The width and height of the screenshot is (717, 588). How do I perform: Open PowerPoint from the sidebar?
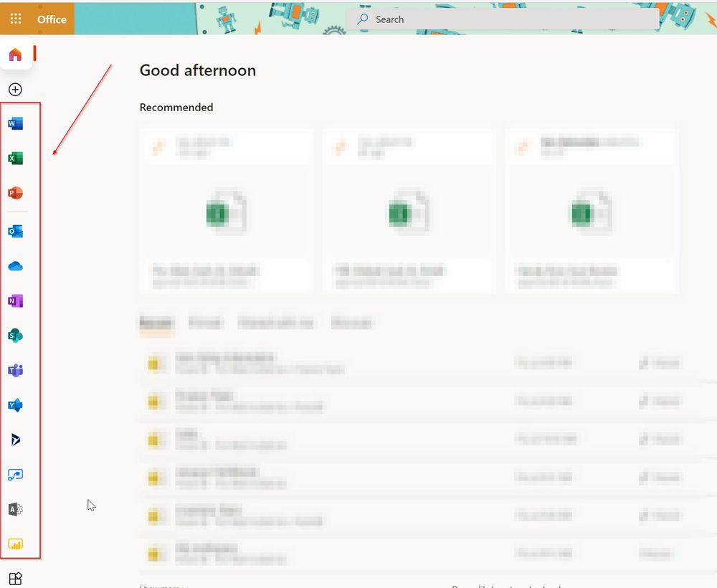[15, 193]
